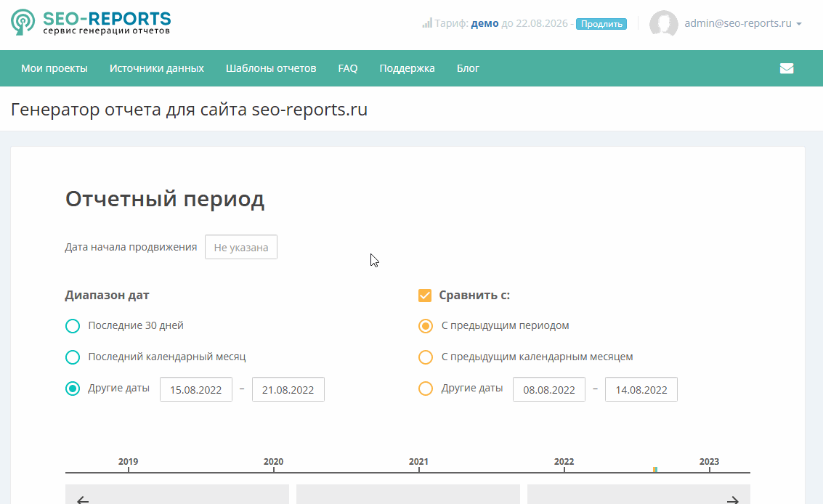Open "Источники данных" menu item
823x504 pixels.
(156, 68)
